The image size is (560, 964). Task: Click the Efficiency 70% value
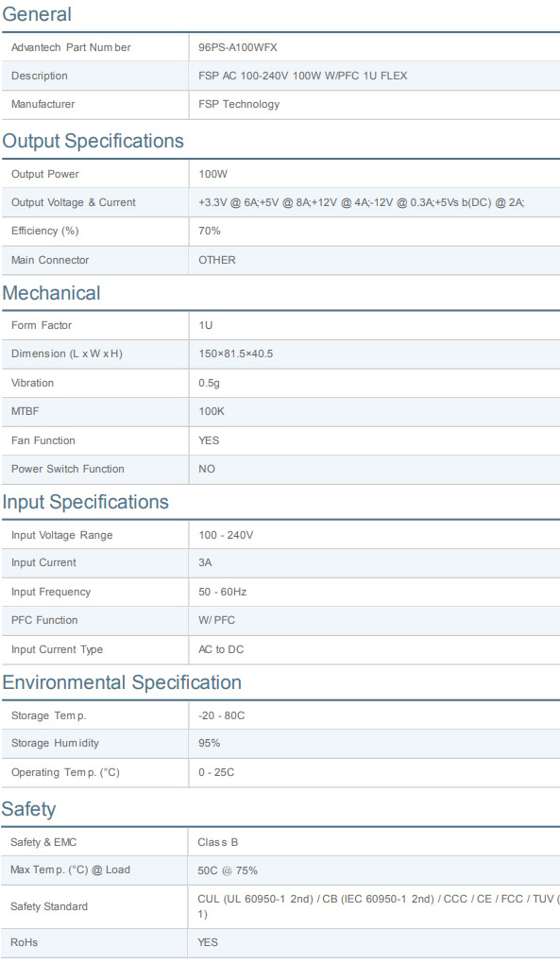[x=210, y=231]
